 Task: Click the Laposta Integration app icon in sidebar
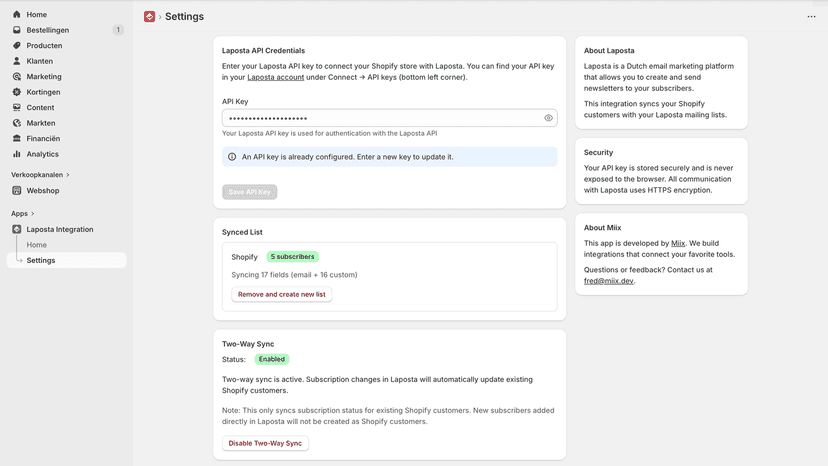tap(16, 229)
